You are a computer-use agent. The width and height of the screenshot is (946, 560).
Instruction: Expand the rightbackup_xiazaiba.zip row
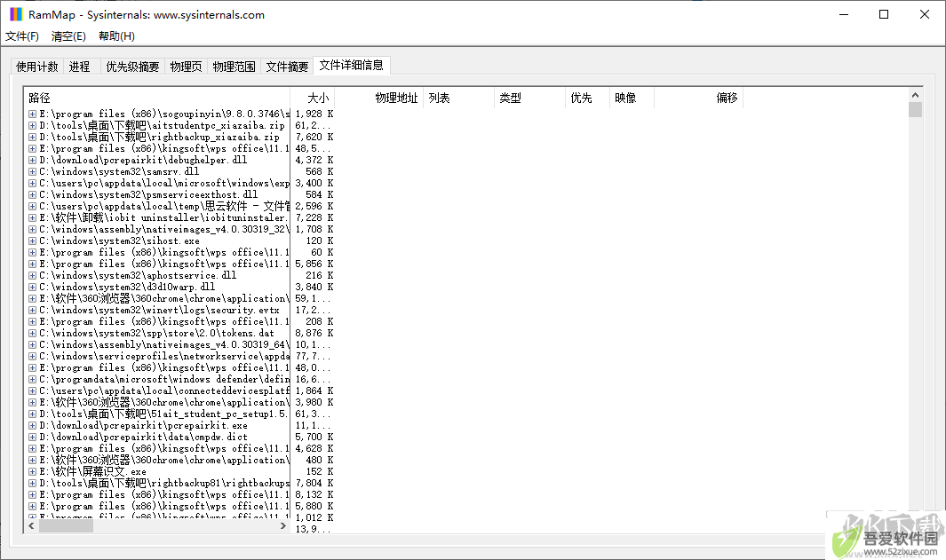tap(33, 137)
